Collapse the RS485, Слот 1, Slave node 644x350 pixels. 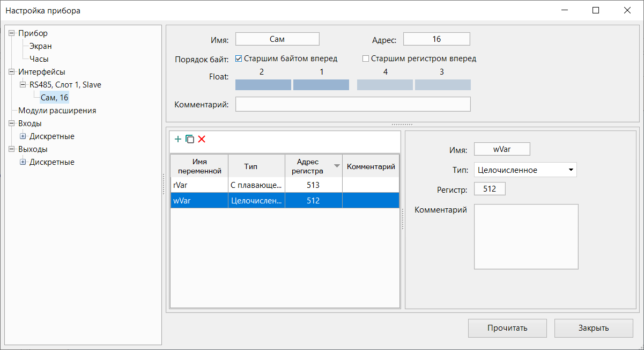pyautogui.click(x=23, y=85)
